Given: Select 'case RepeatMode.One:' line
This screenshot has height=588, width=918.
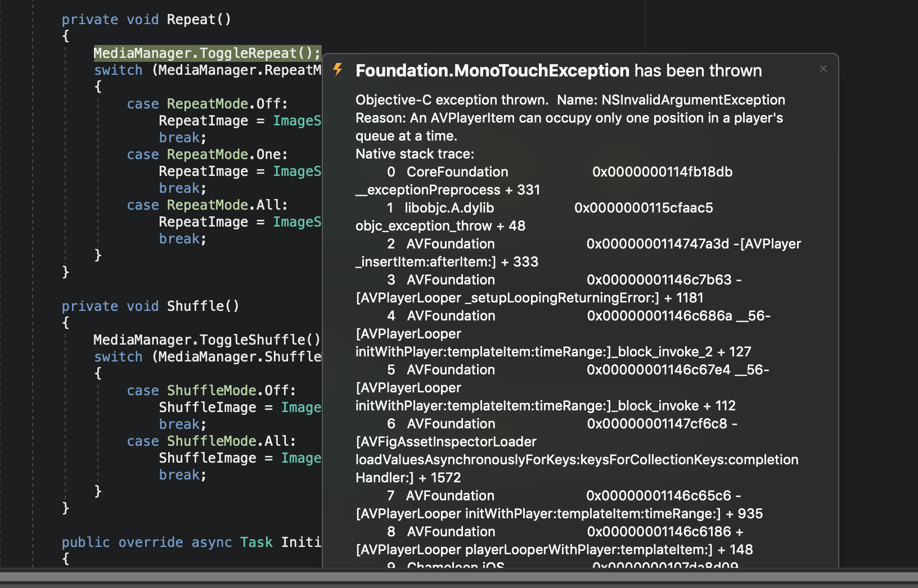Looking at the screenshot, I should click(x=207, y=154).
